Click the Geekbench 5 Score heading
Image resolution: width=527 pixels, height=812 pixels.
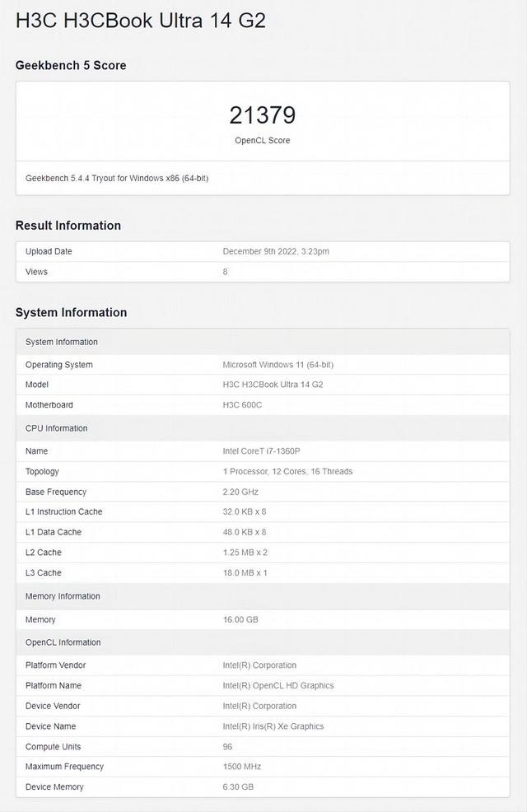(71, 65)
